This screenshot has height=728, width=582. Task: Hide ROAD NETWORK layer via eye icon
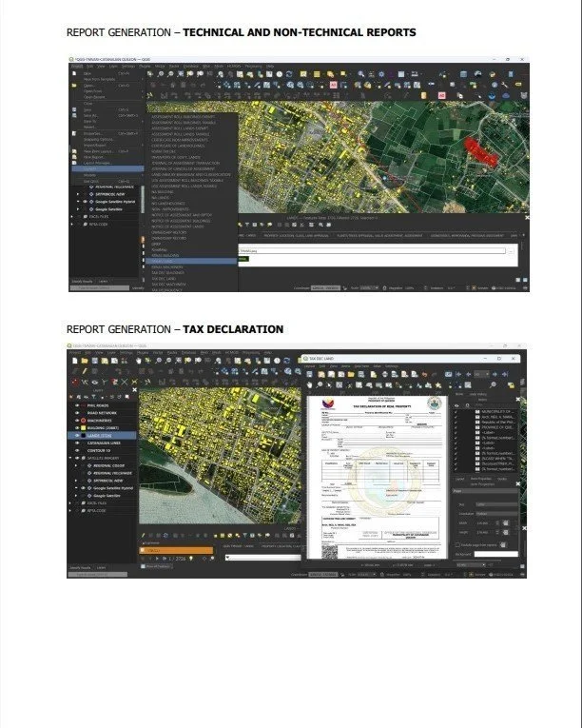coord(77,413)
